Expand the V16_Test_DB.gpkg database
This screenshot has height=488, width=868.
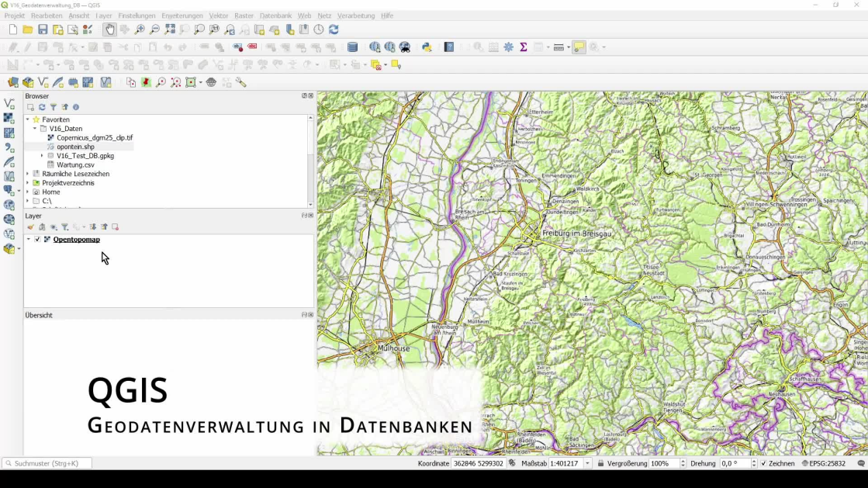coord(42,156)
